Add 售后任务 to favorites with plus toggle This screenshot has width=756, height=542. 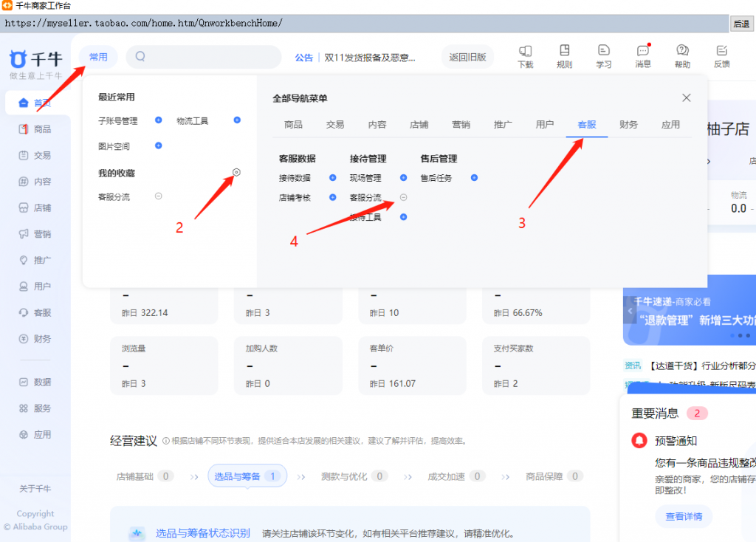(x=474, y=178)
